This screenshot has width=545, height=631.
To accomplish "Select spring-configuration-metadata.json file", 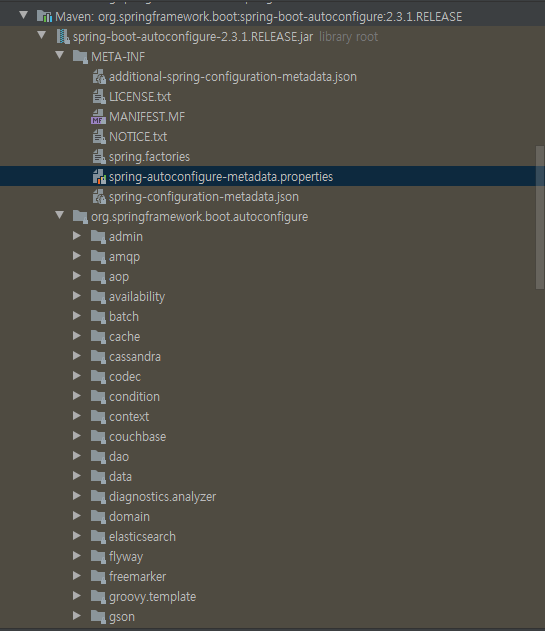I will pyautogui.click(x=204, y=197).
